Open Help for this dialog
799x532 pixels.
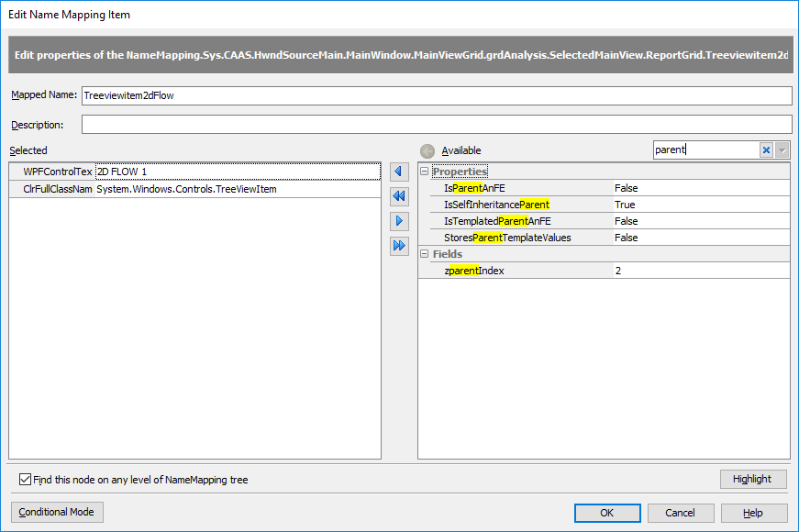(x=753, y=513)
